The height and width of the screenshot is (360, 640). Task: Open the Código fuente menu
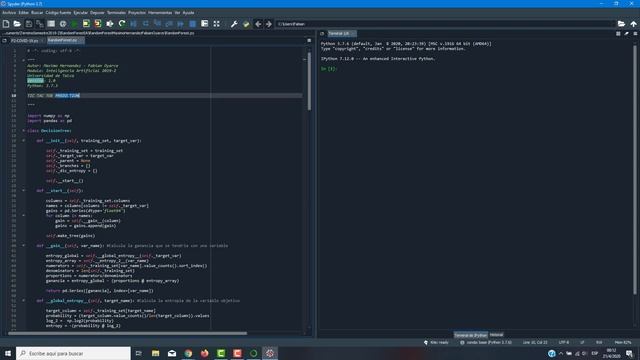click(58, 13)
